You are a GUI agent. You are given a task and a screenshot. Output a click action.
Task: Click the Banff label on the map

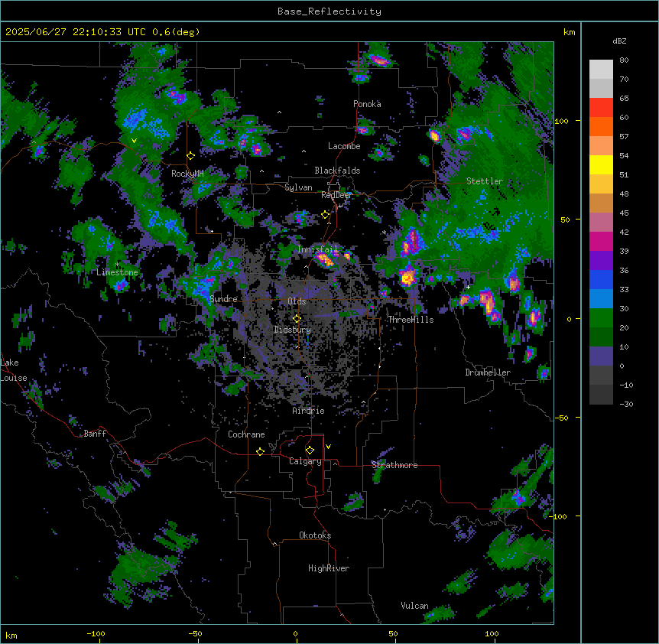[95, 434]
